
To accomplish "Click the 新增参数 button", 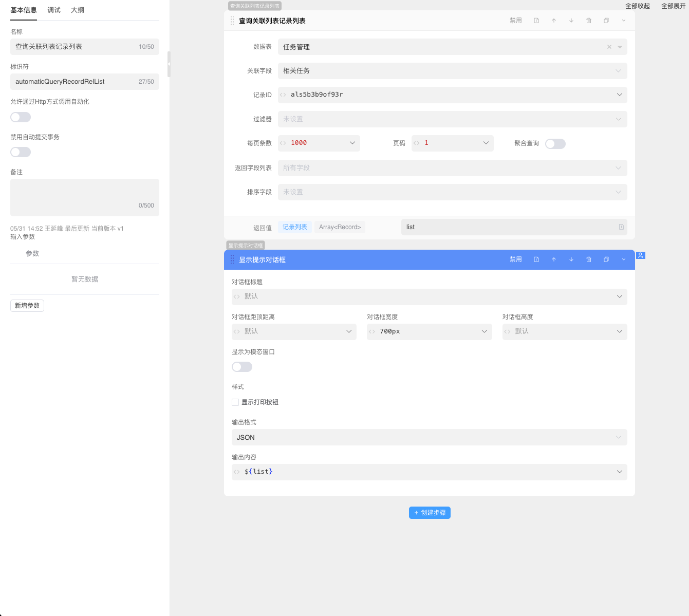I will coord(27,306).
